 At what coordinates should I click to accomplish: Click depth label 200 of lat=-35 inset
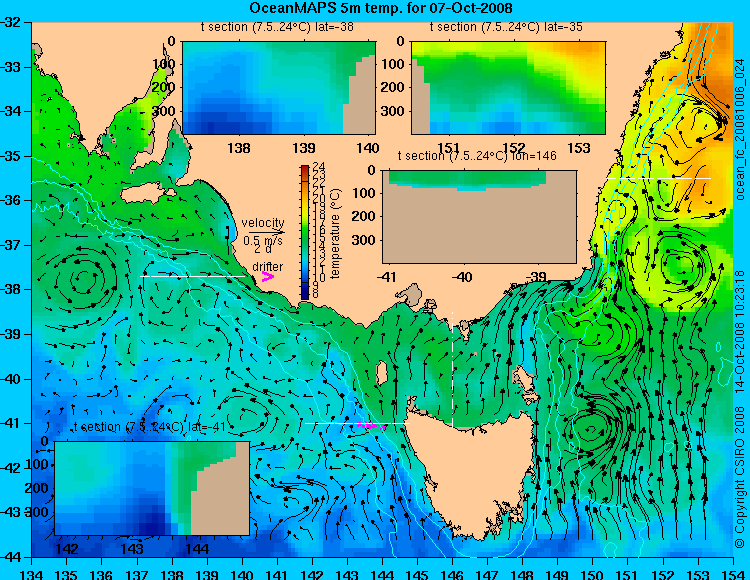coord(393,88)
